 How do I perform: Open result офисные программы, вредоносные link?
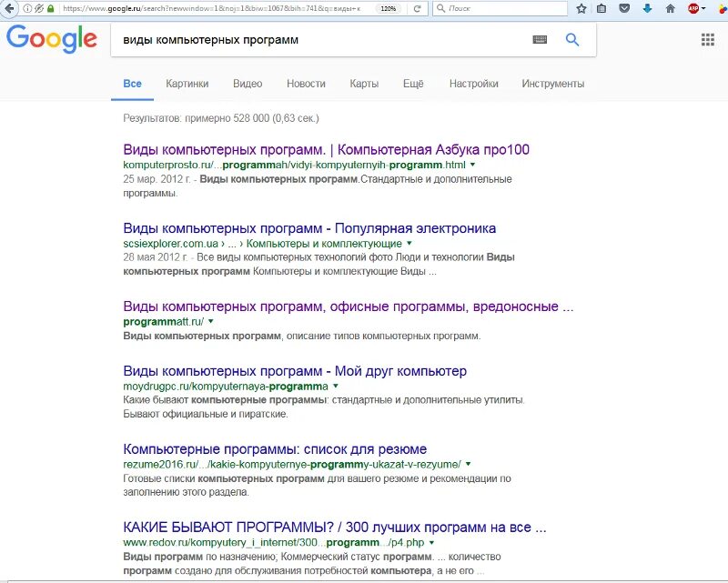349,307
